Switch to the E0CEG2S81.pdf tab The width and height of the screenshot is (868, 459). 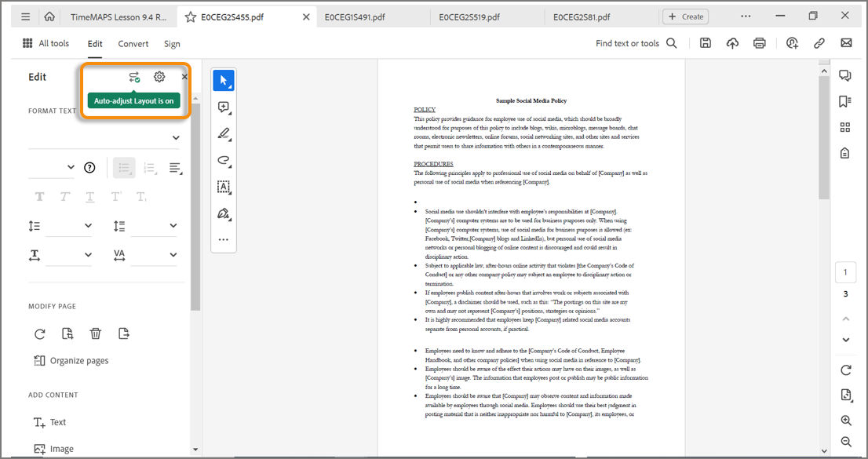pos(582,17)
